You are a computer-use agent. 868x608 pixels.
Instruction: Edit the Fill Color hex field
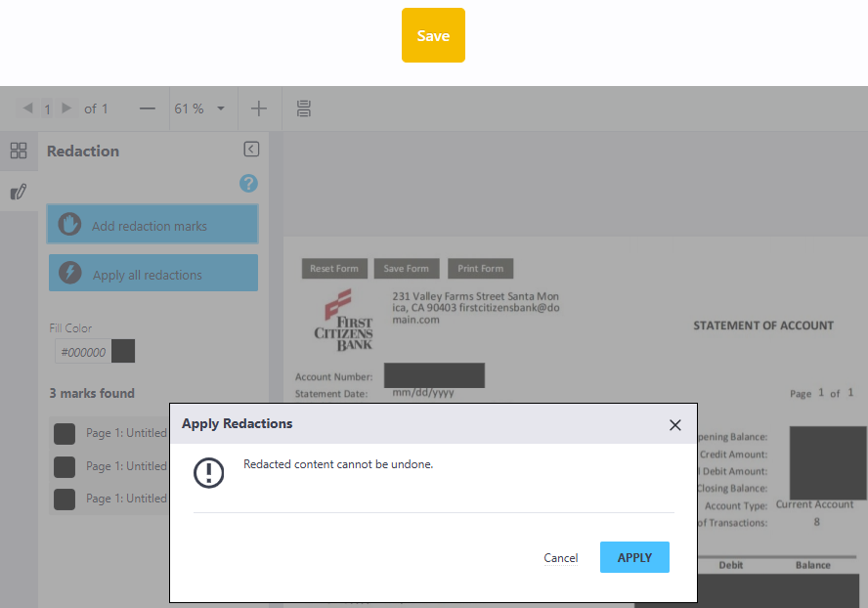pos(83,352)
